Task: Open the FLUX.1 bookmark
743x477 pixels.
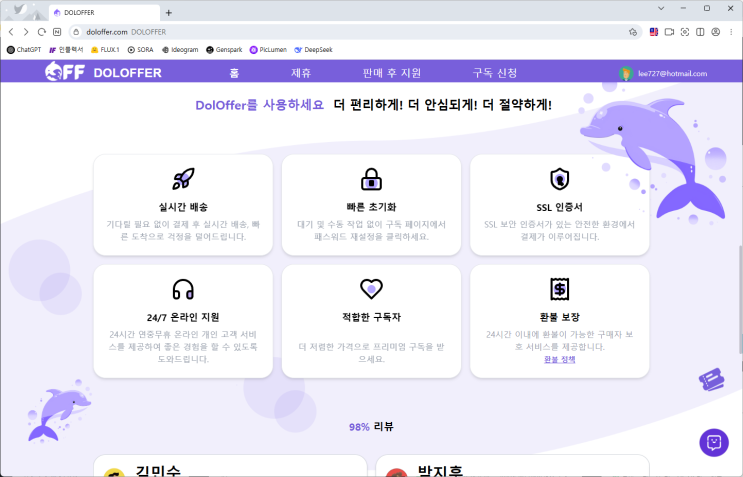Action: point(105,50)
